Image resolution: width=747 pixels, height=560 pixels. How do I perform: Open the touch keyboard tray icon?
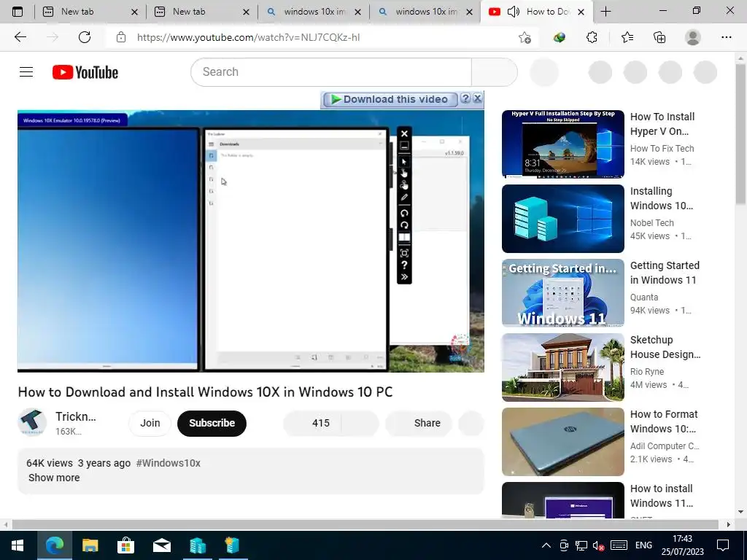coord(619,545)
